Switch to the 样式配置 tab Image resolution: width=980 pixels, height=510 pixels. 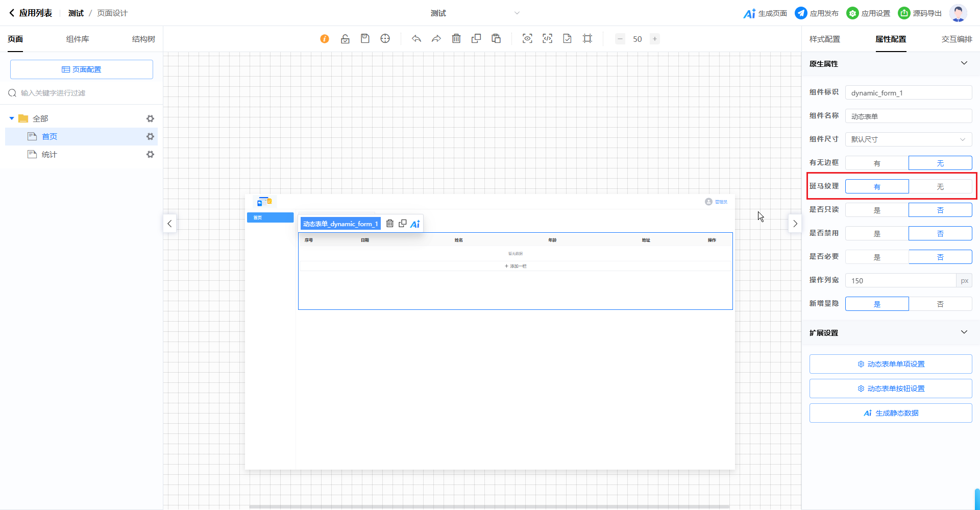pos(824,39)
